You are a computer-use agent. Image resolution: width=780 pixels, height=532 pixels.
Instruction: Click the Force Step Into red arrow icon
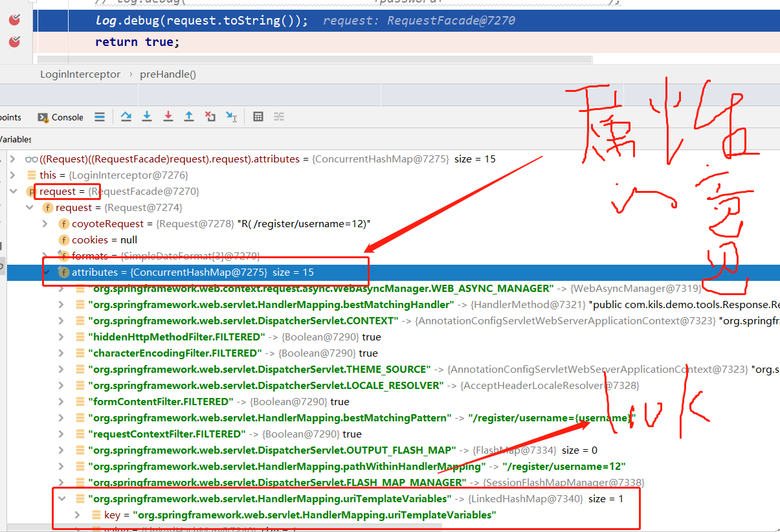click(168, 116)
